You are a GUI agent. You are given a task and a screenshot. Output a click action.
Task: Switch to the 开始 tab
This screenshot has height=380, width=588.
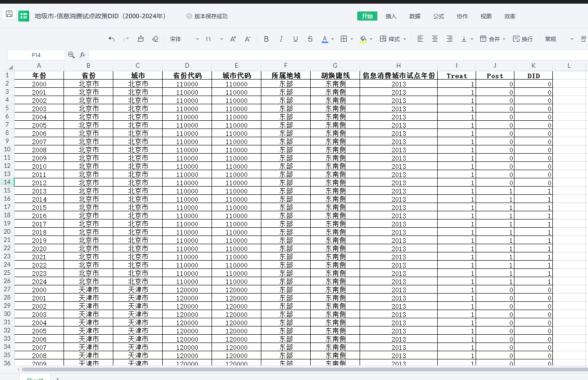367,16
